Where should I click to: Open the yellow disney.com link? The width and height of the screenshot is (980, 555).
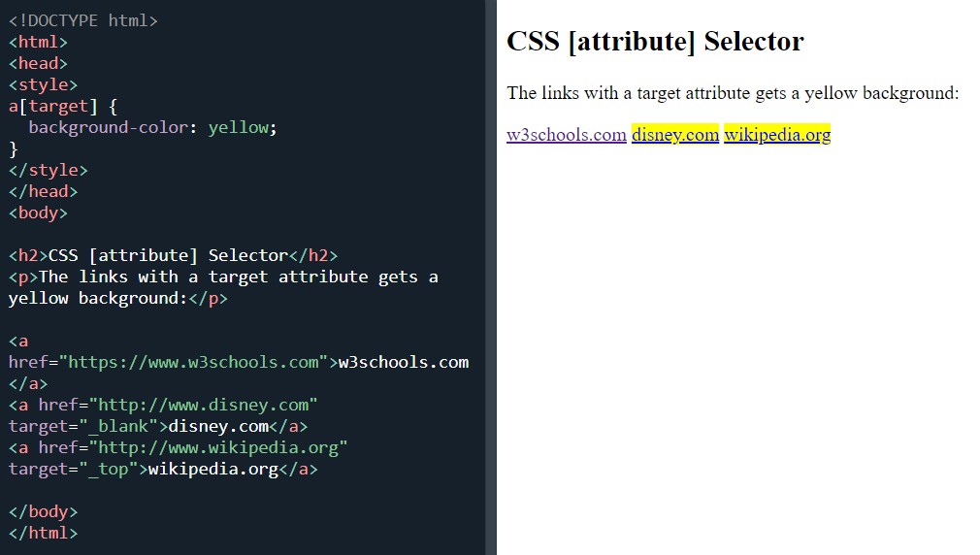(675, 134)
